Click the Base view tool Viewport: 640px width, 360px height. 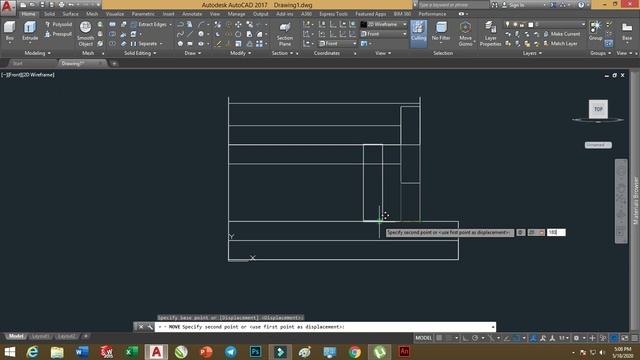[627, 31]
